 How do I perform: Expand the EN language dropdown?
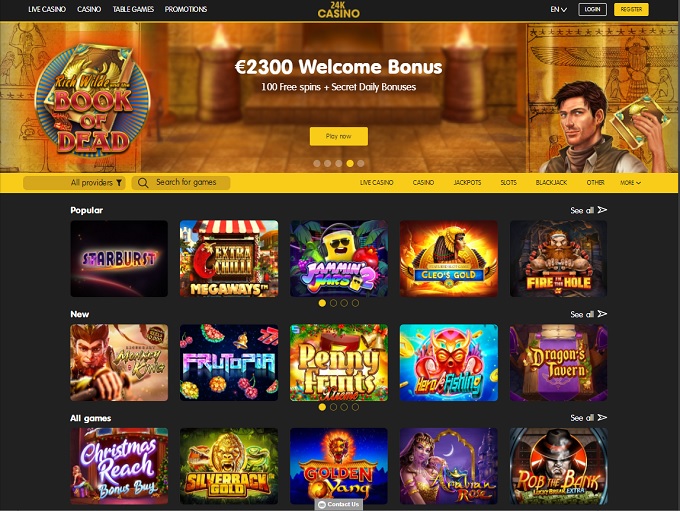(x=559, y=10)
